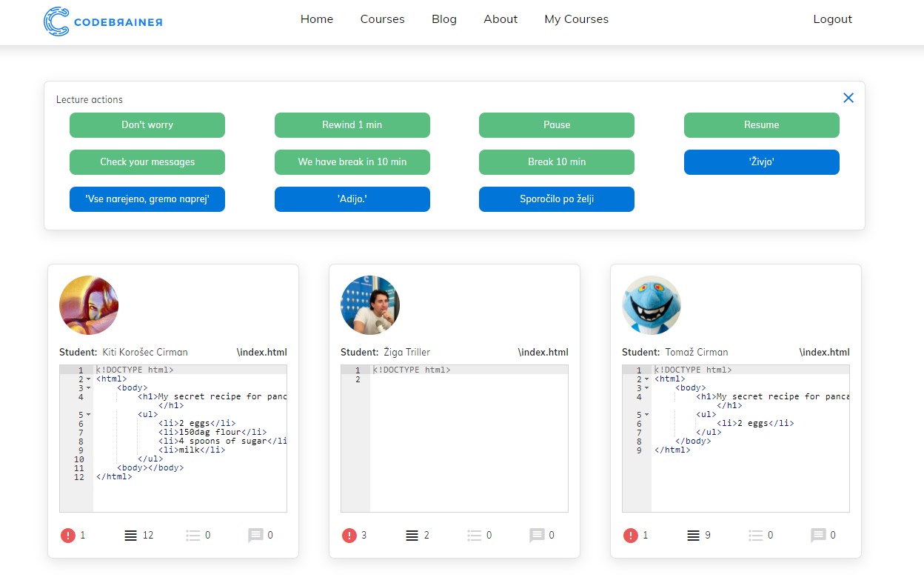This screenshot has width=924, height=583.
Task: Click the lines-of-code icon showing 2 for Žiga
Action: point(412,535)
